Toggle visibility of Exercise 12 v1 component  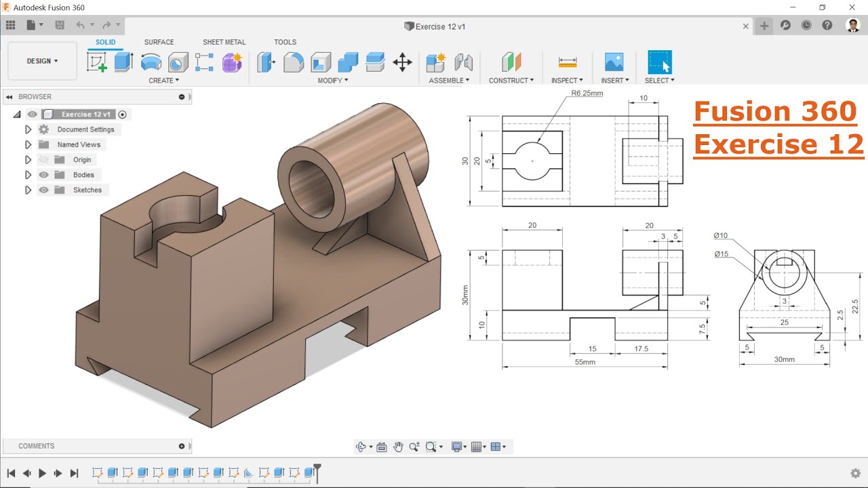pyautogui.click(x=33, y=115)
